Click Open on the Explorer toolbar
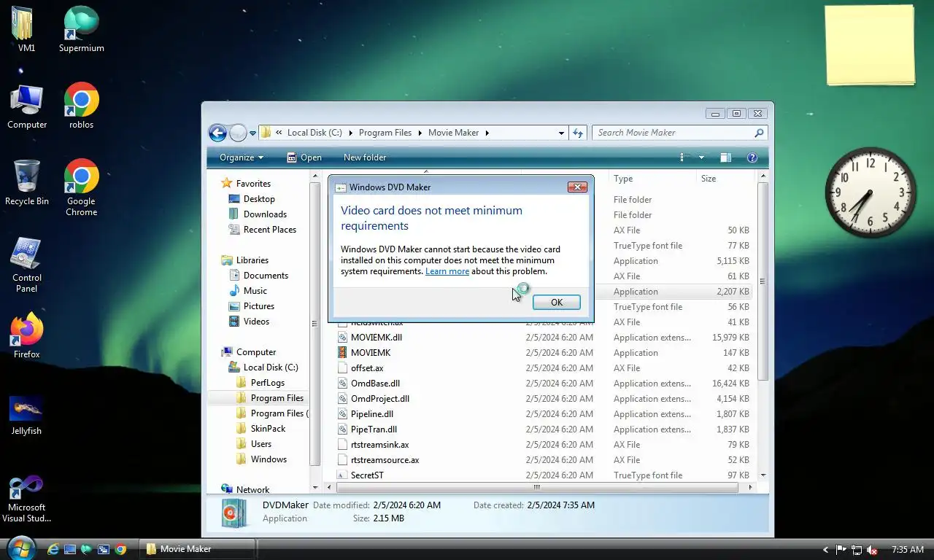 tap(304, 157)
